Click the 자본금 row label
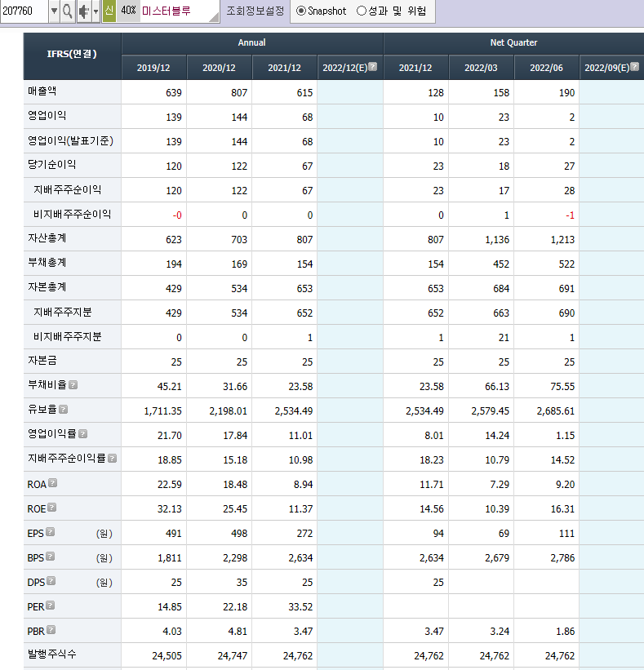This screenshot has height=670, width=644. 42,360
